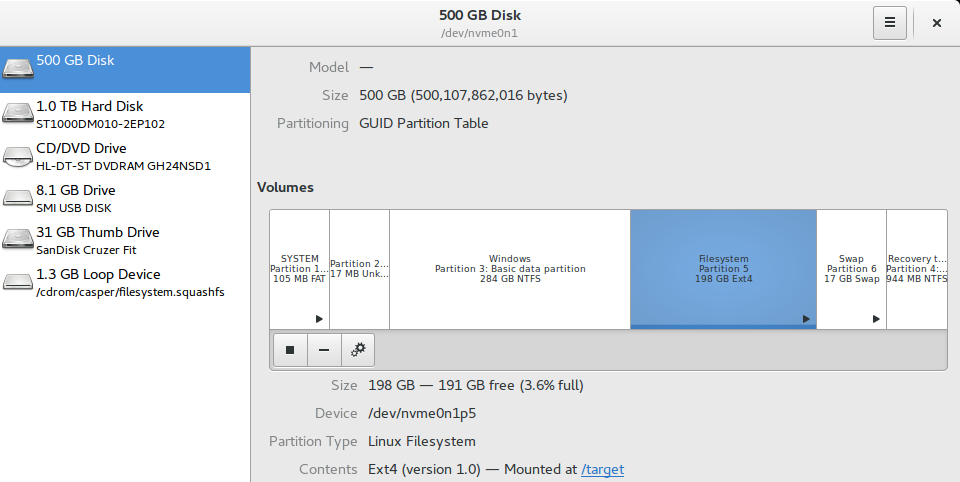This screenshot has height=482, width=960.
Task: Click the Volumes heading
Action: [x=285, y=187]
